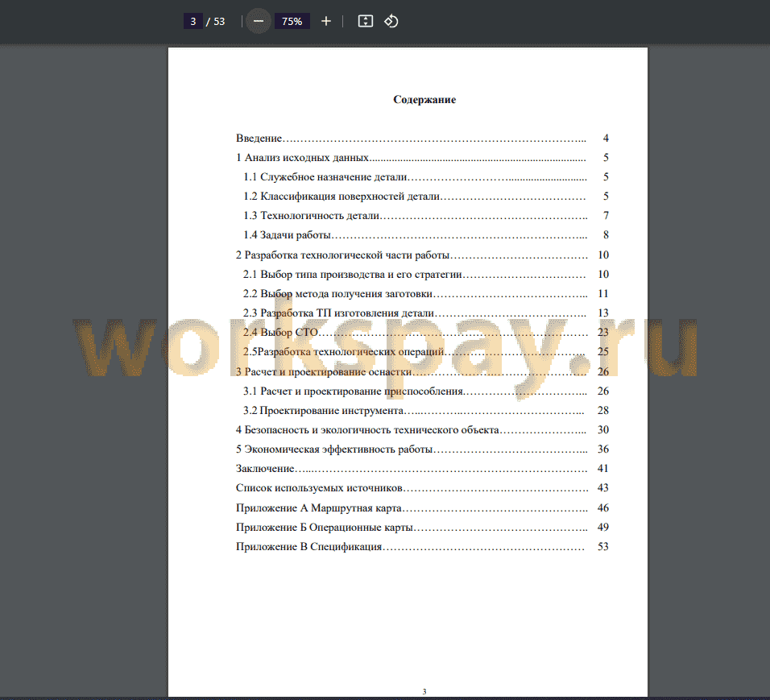Screen dimensions: 770x700
Task: Click '3.1 Расчет и проектирование приспособления' entry
Action: (426, 391)
